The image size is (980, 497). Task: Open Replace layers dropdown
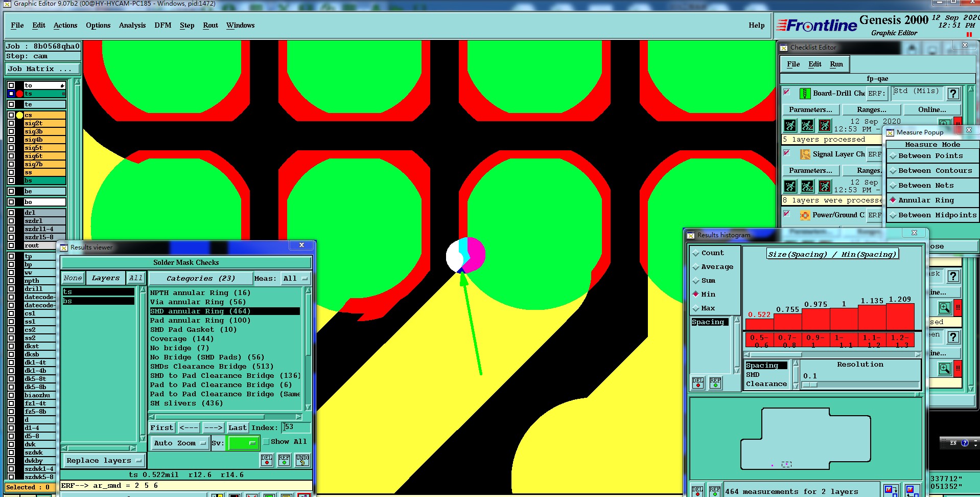(x=103, y=461)
